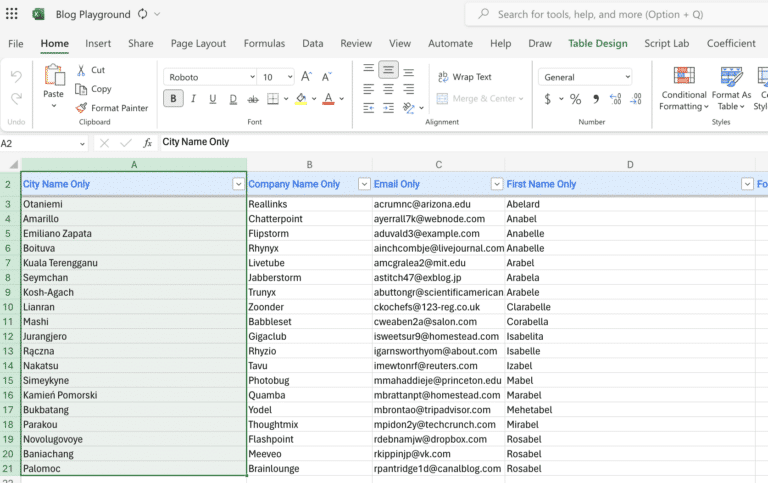Open the Table Design tab

[597, 43]
